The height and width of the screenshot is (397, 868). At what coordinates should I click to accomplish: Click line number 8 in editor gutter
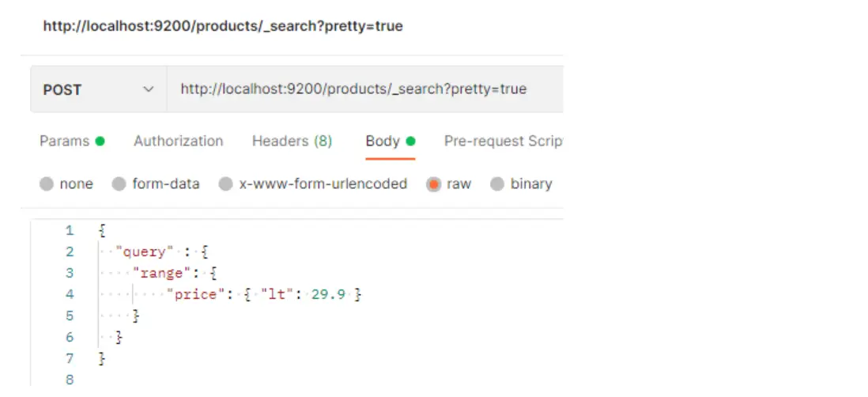[69, 380]
